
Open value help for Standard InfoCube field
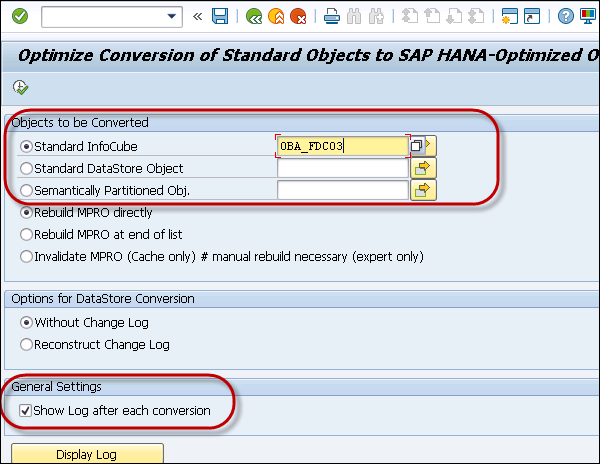click(x=416, y=146)
